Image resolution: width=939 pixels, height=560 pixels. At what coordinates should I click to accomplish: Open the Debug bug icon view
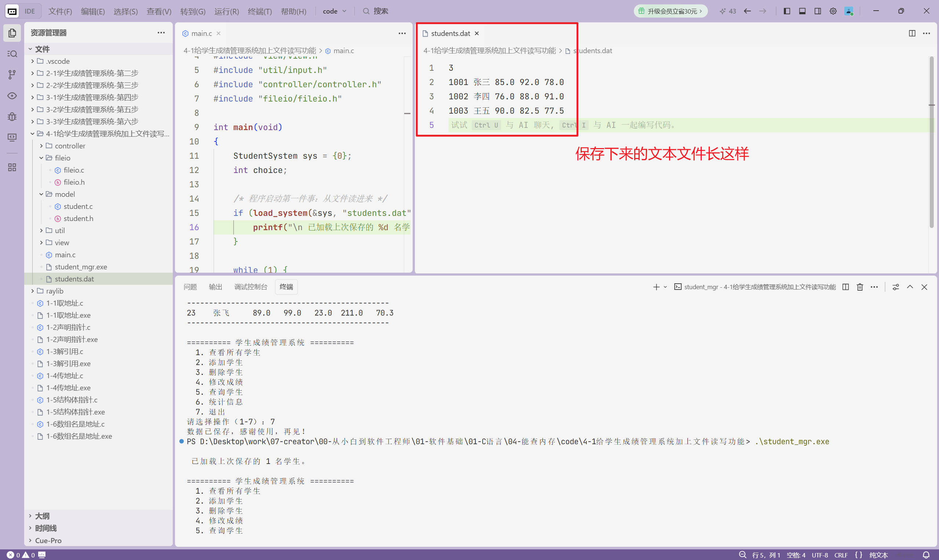point(12,117)
